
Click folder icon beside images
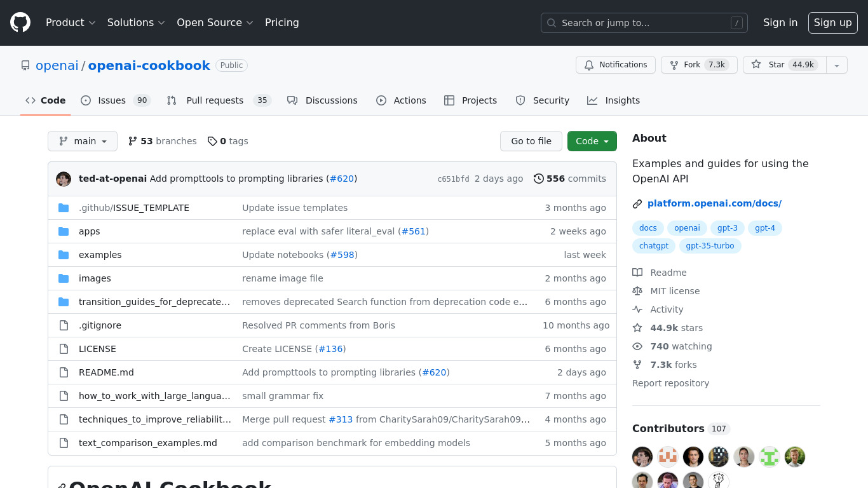64,278
